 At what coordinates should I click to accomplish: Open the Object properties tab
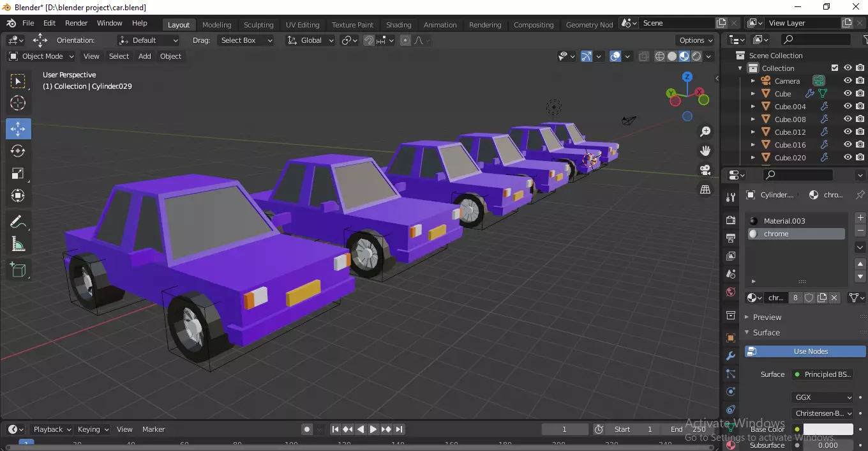pos(731,337)
